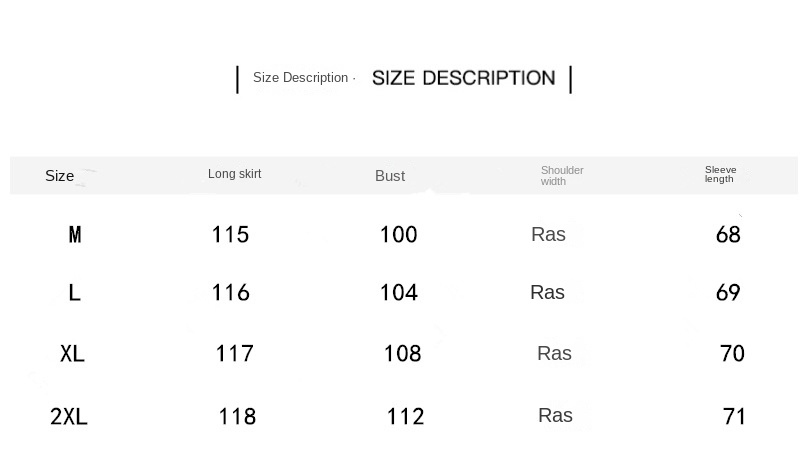
Task: Click the 'Bust' column header
Action: 390,176
